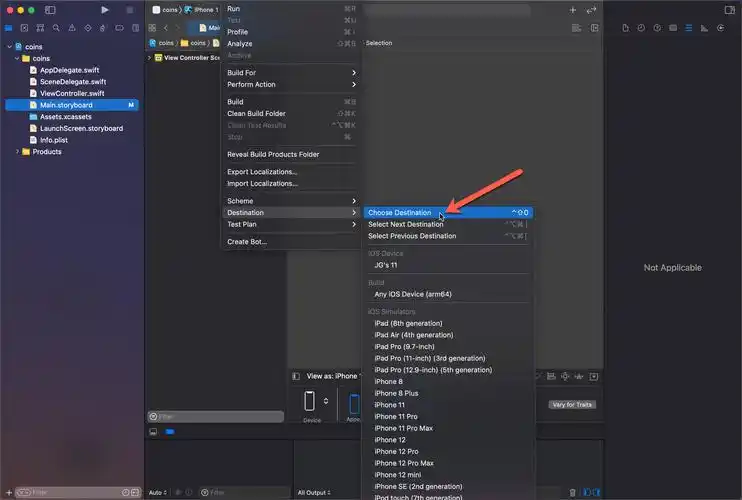Open the Library plus button
The width and height of the screenshot is (742, 500).
[x=573, y=9]
